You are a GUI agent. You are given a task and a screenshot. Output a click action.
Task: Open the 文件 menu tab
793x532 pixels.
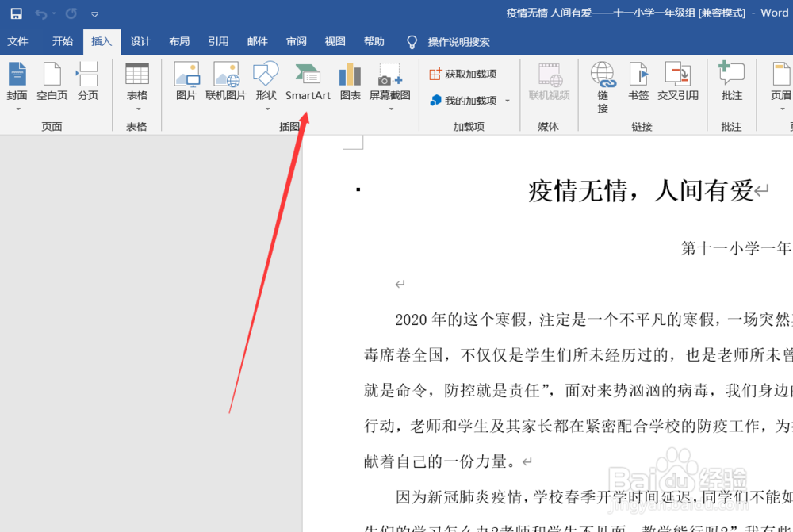click(x=17, y=41)
